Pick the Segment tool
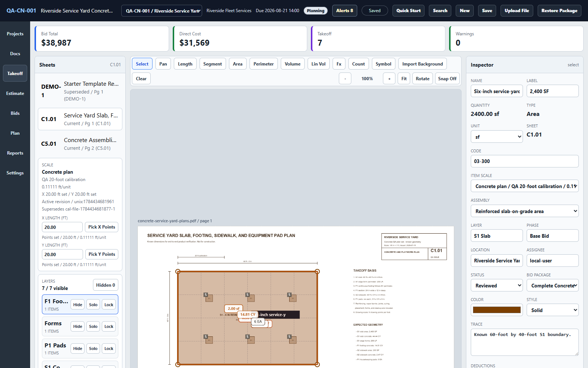The width and height of the screenshot is (588, 368). pyautogui.click(x=212, y=64)
